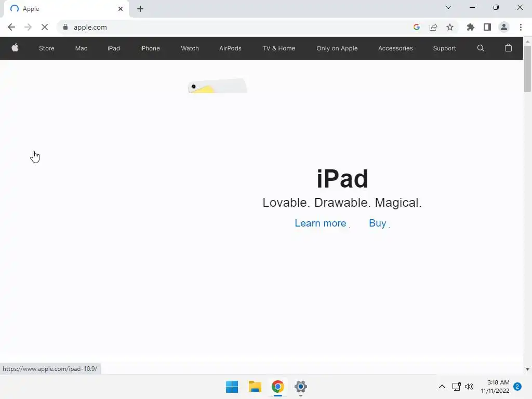Open Settings gear in taskbar
The image size is (532, 399).
(x=301, y=387)
